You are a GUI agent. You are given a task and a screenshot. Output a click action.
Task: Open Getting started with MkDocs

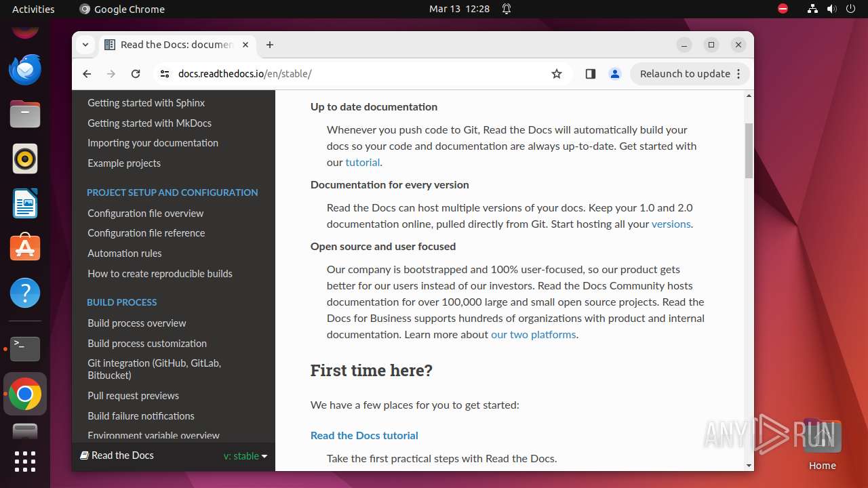coord(149,123)
